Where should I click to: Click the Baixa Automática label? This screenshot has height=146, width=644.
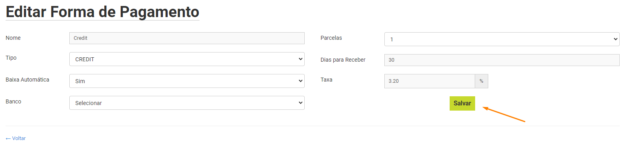[27, 80]
